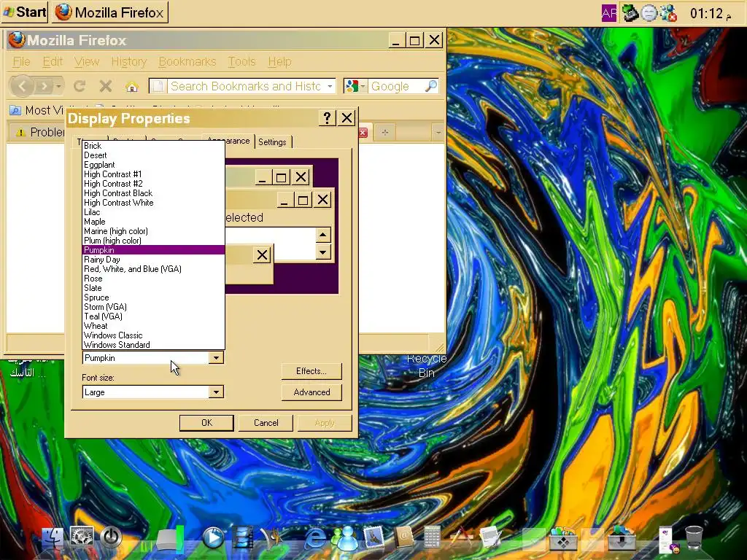Click the preview scroll up arrow
Screen dimensions: 747x560
(x=323, y=235)
